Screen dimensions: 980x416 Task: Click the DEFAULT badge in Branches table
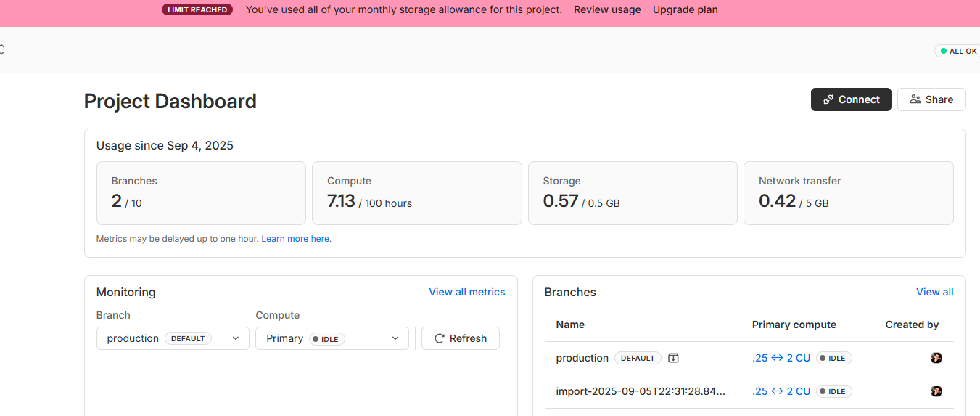click(638, 358)
